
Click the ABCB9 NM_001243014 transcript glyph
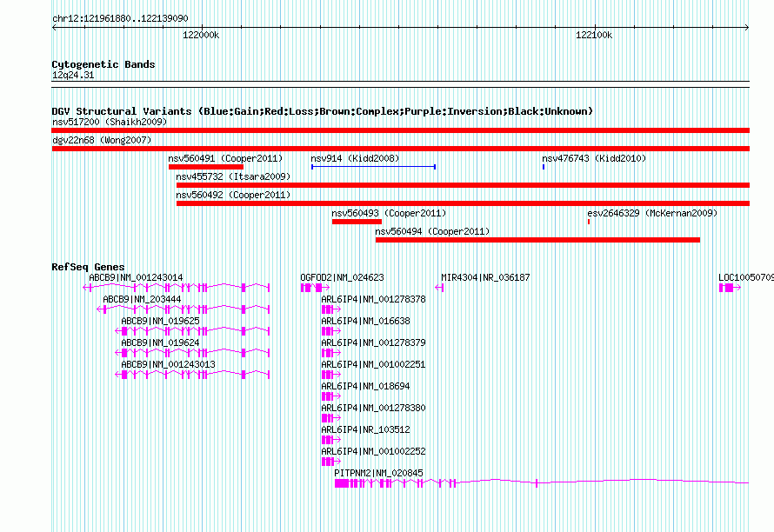[177, 287]
